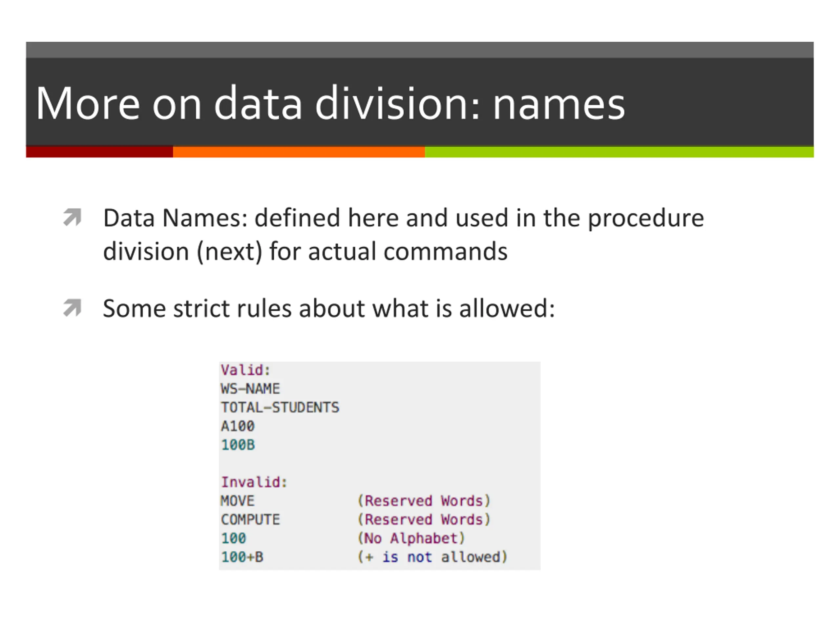This screenshot has height=630, width=840.
Task: Click the line 'division (next) for actual commands'
Action: (x=305, y=252)
